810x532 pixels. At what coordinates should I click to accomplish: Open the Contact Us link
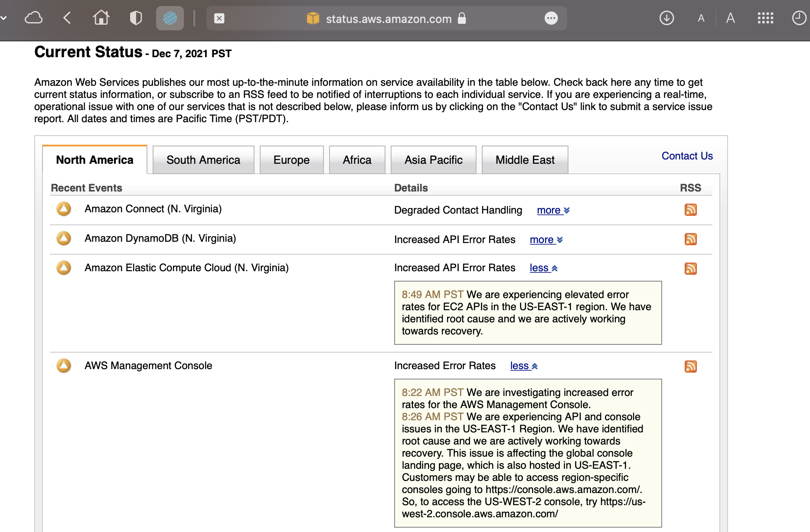coord(687,156)
